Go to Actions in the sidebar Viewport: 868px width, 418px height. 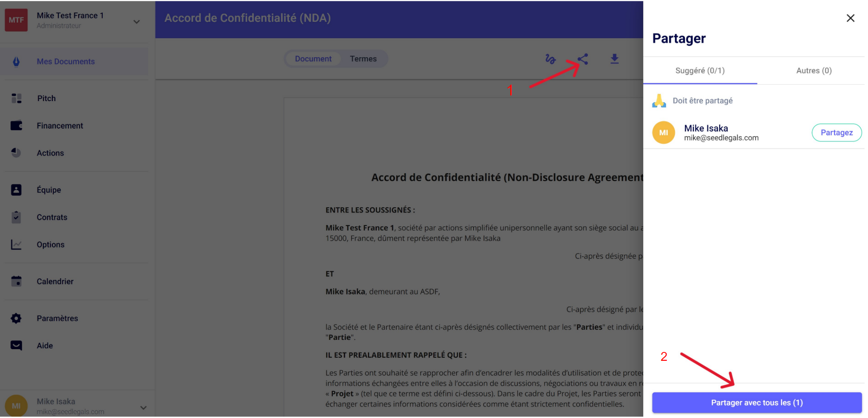(50, 153)
